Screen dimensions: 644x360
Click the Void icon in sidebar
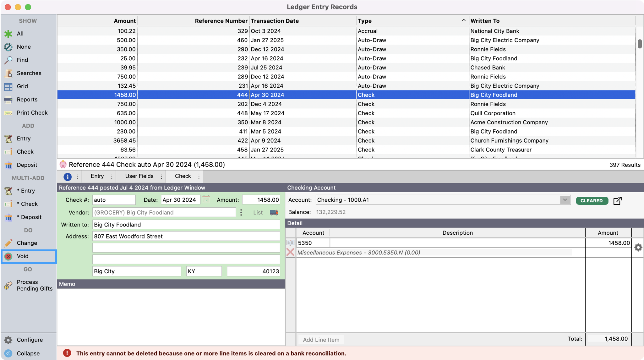[8, 256]
